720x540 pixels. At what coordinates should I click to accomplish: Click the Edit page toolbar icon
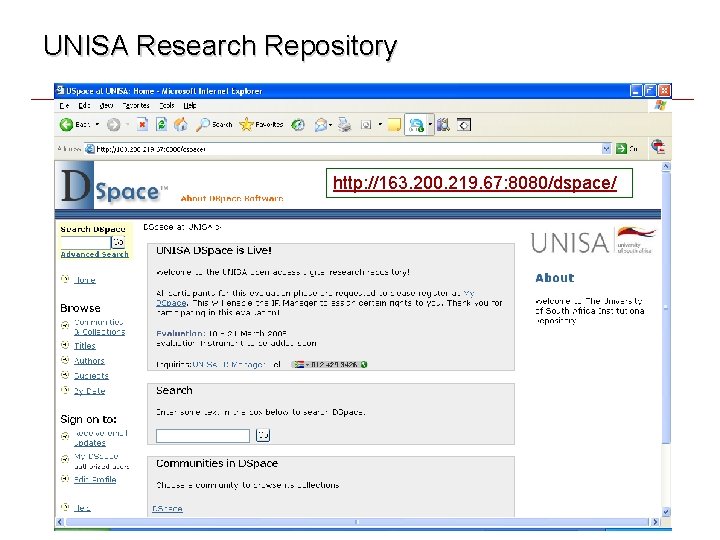click(x=366, y=124)
